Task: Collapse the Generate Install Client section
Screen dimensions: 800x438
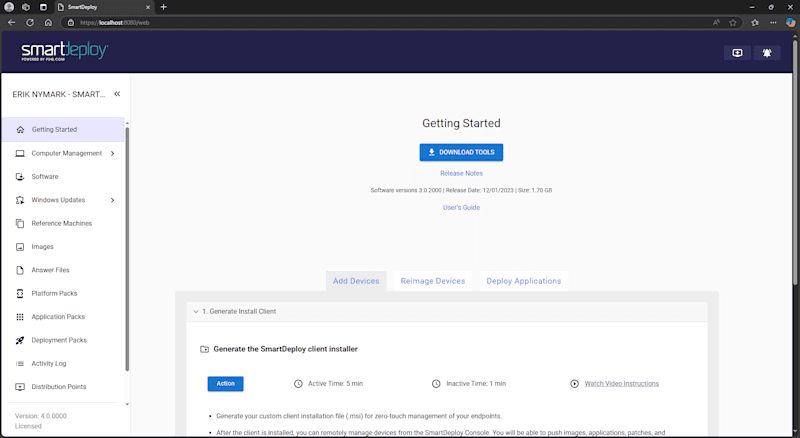Action: (x=195, y=311)
